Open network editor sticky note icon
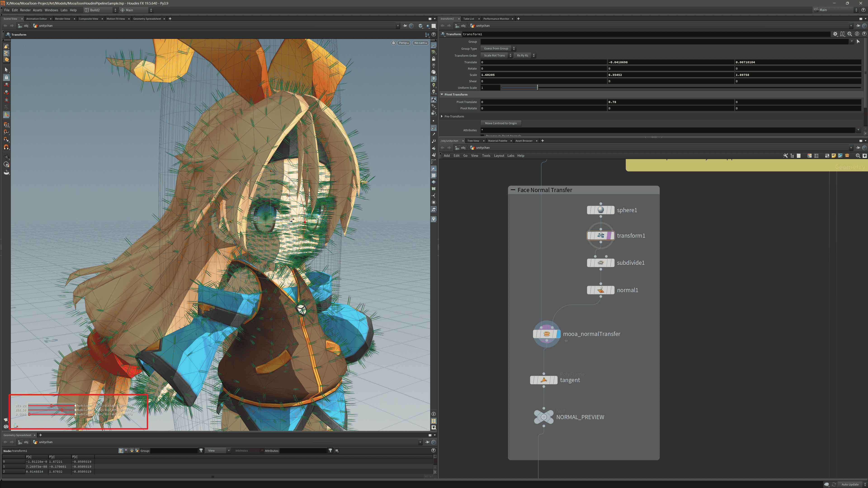 pos(834,156)
